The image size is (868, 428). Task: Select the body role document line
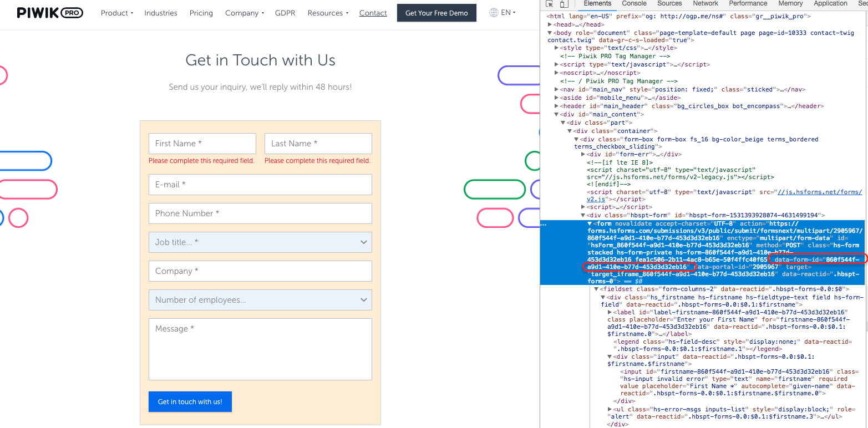[x=701, y=37]
